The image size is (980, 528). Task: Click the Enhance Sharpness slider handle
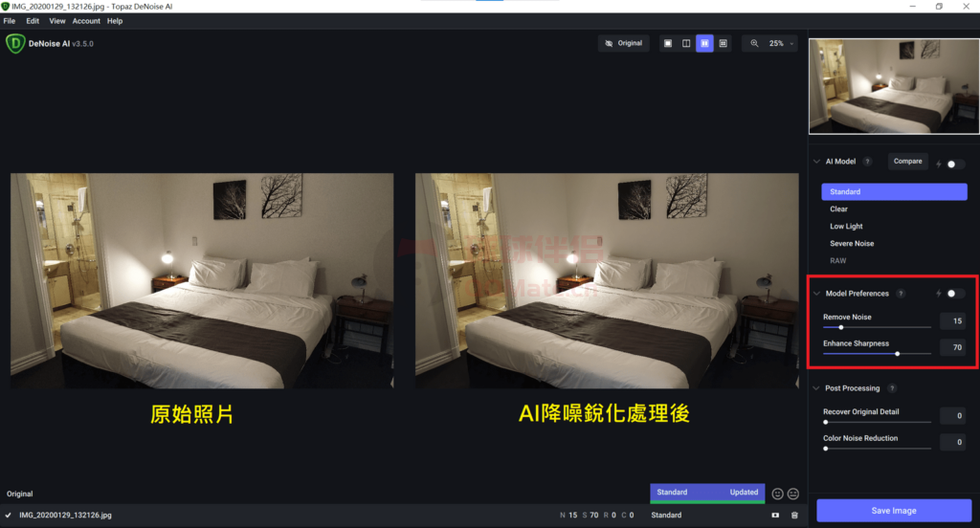[x=897, y=353]
